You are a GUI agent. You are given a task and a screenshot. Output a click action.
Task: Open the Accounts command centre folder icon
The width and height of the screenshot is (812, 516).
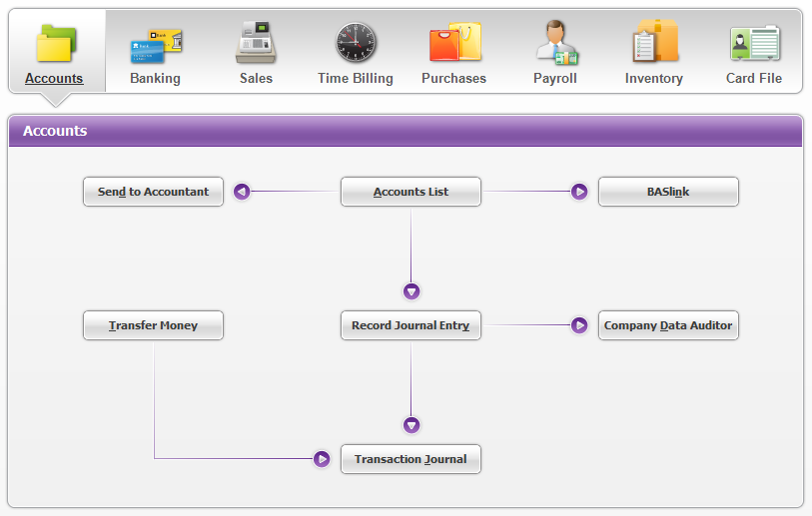(x=56, y=44)
